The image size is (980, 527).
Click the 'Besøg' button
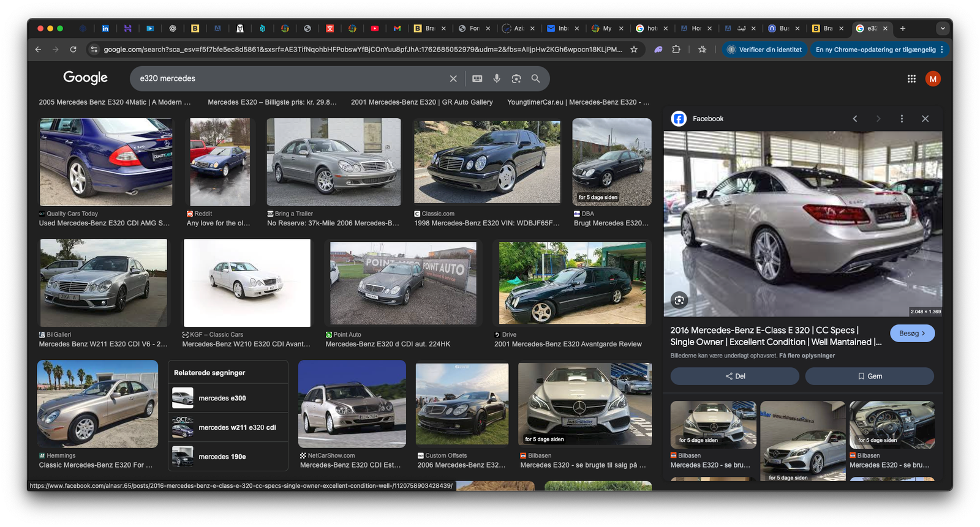pyautogui.click(x=912, y=334)
